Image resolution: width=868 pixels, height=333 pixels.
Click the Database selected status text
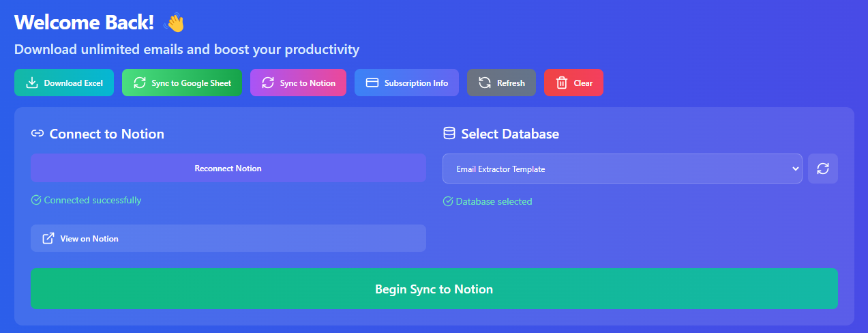click(x=494, y=201)
